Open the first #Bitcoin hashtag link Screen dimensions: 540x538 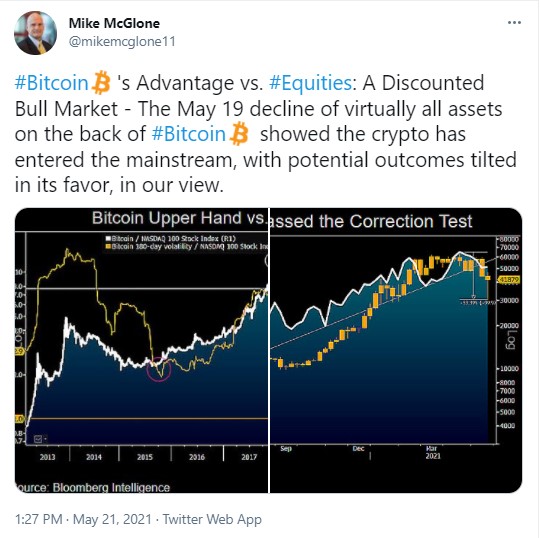(x=52, y=83)
